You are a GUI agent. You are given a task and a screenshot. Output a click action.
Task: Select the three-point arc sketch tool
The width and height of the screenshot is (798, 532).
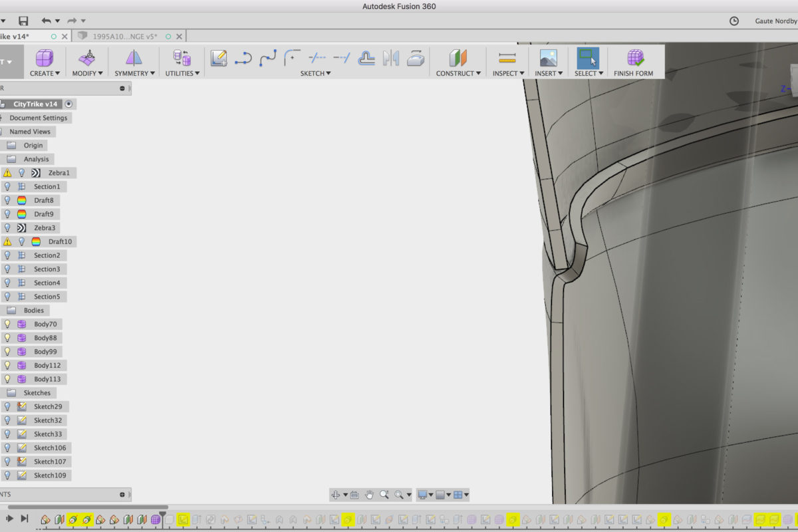(243, 59)
